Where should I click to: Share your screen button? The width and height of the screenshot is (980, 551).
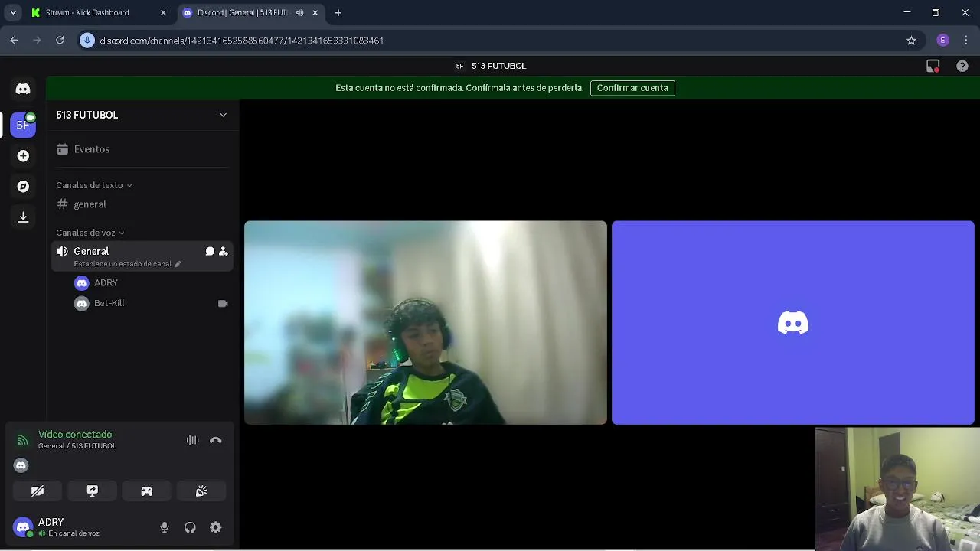point(92,491)
